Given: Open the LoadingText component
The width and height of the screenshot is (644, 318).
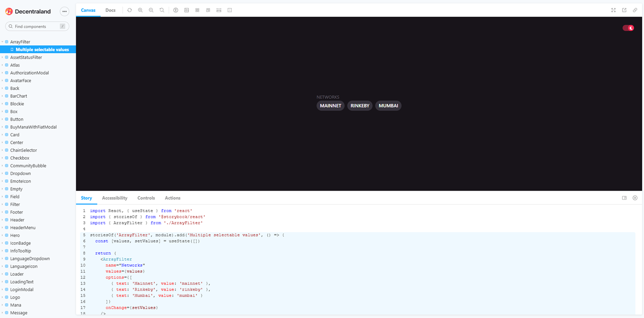Looking at the screenshot, I should (x=22, y=282).
